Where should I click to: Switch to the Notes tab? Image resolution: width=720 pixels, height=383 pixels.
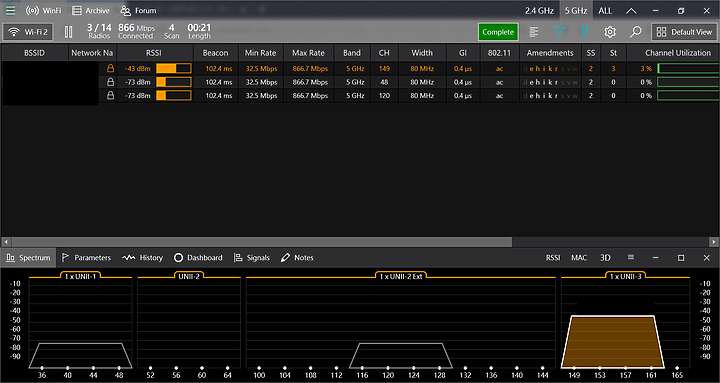[297, 258]
